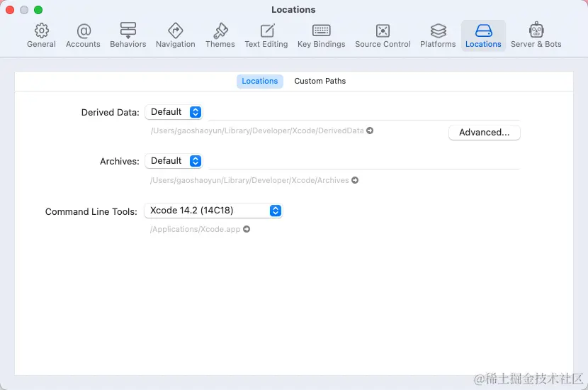Open the General preferences pane
This screenshot has height=390, width=588.
(41, 35)
